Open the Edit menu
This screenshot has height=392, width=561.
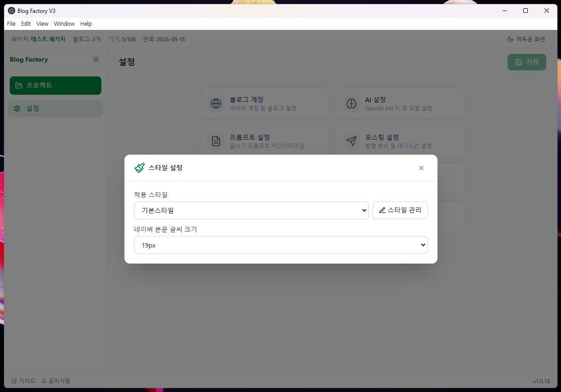click(26, 24)
